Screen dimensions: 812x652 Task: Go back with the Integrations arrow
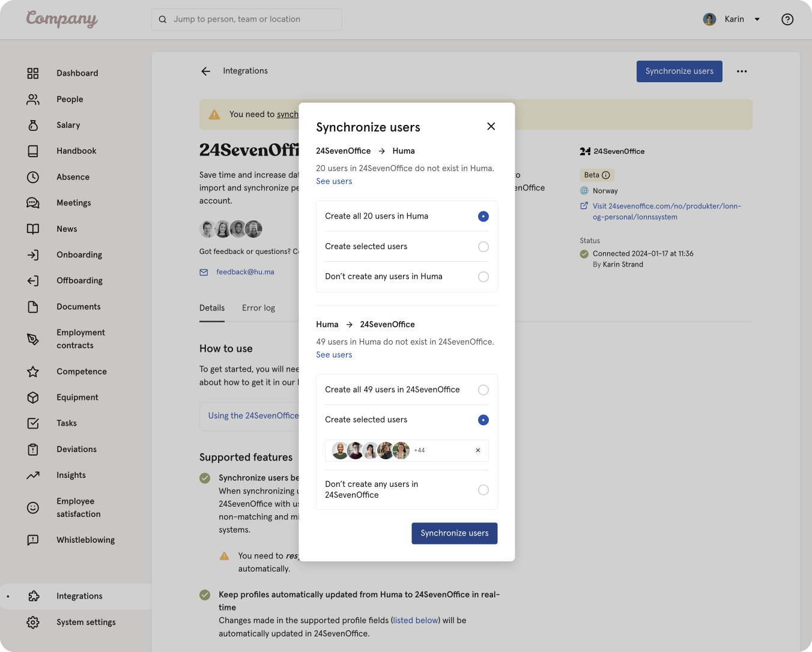[206, 71]
